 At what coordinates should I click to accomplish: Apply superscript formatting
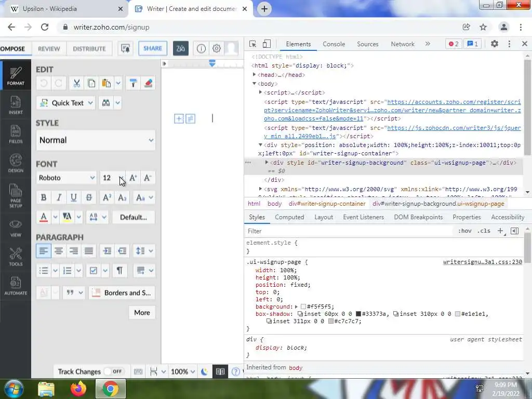pos(107,197)
